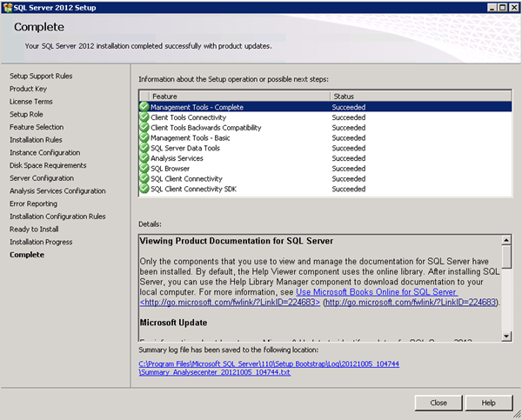Click green check icon beside Management Tools - Complete
This screenshot has width=522, height=420.
[144, 107]
